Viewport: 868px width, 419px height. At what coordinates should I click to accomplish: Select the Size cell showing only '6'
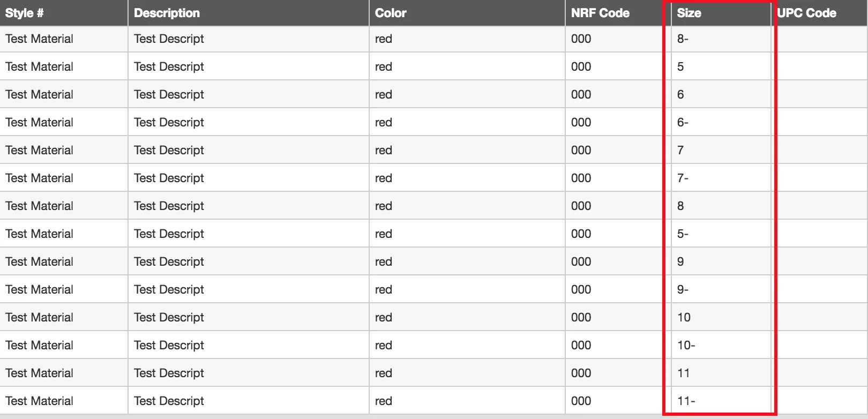coord(680,94)
